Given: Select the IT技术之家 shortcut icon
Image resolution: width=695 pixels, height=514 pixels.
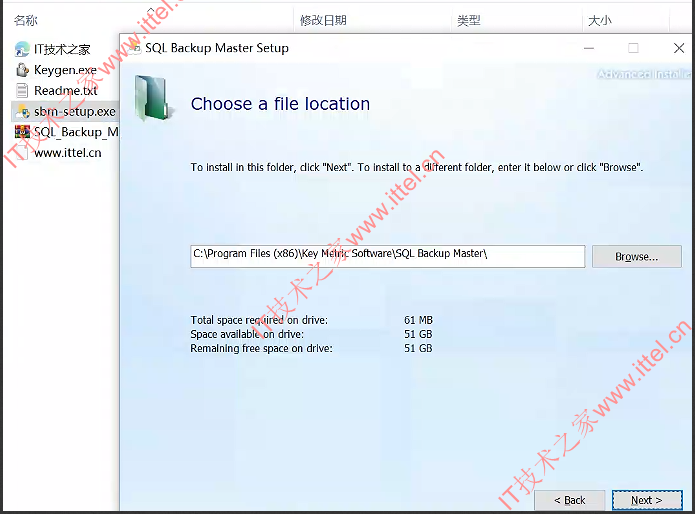Looking at the screenshot, I should click(x=22, y=49).
